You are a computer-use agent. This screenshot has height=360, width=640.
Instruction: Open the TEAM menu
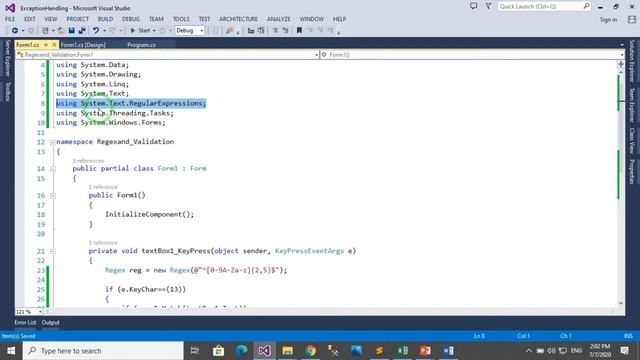point(156,19)
